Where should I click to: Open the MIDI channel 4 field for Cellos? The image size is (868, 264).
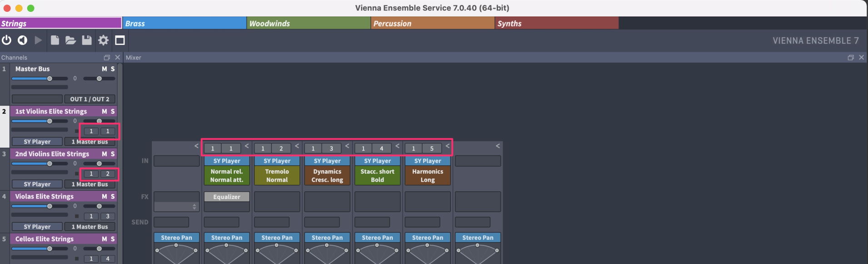click(108, 259)
